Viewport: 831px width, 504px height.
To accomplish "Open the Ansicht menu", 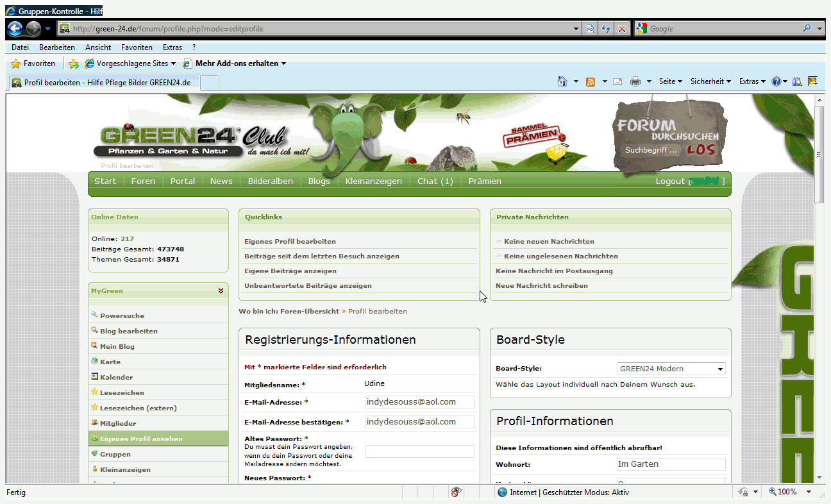I will (x=97, y=47).
